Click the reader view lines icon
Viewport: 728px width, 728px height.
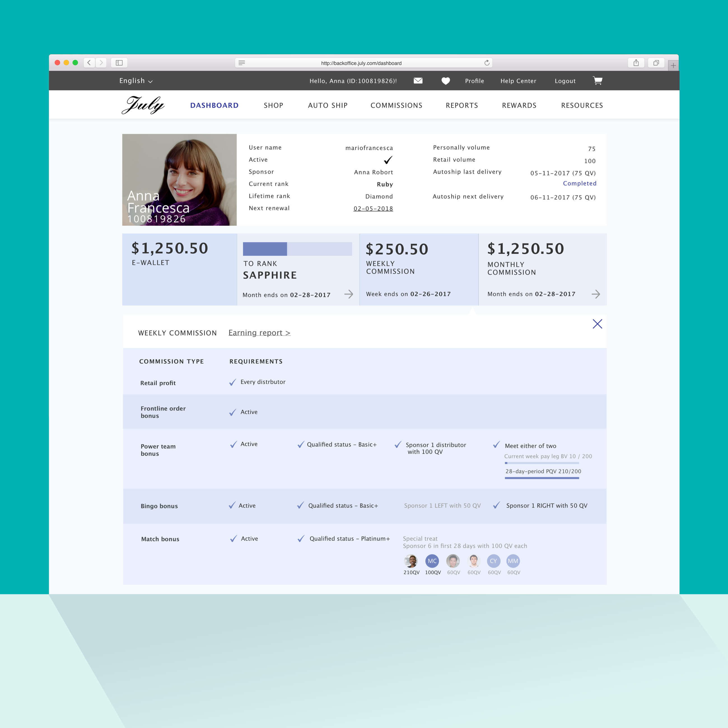[x=242, y=62]
